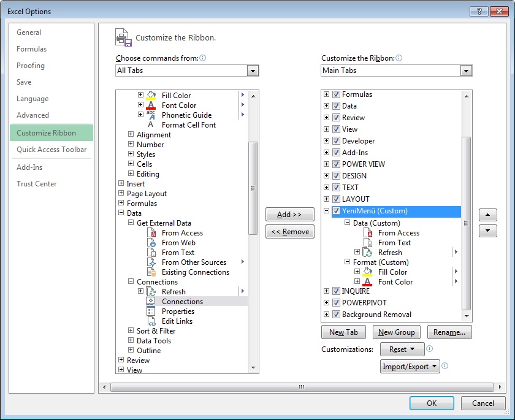Expand the Alignment group in left list
515x420 pixels.
(131, 134)
